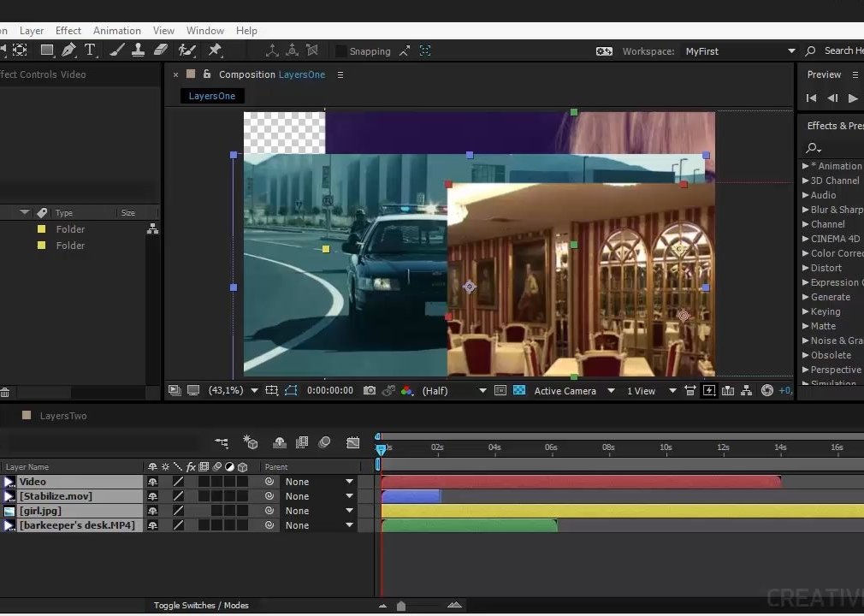This screenshot has width=864, height=616.
Task: Open the Composition panel menu
Action: [x=340, y=74]
